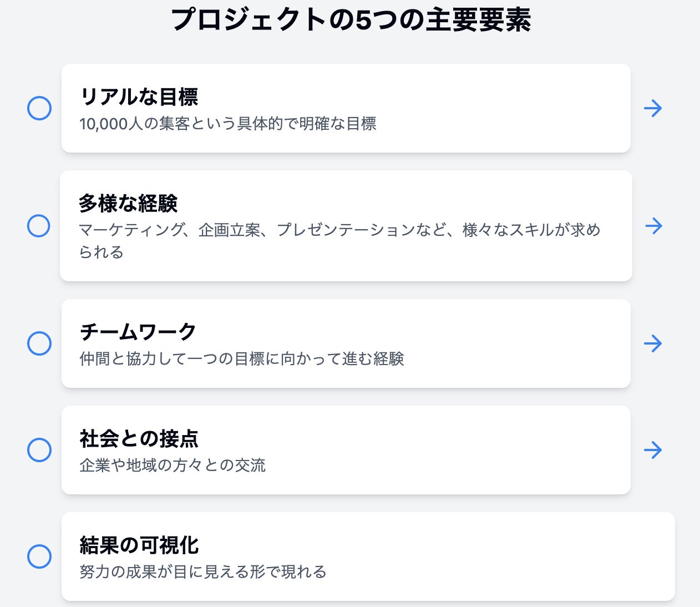Click the 努力の成果が目に見える description
This screenshot has width=700, height=607.
pos(203,572)
